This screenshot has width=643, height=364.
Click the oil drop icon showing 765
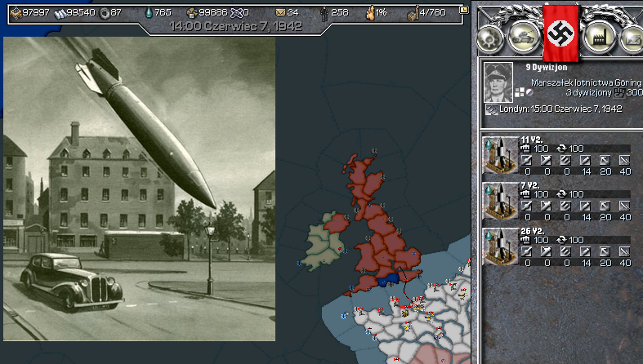(x=149, y=13)
